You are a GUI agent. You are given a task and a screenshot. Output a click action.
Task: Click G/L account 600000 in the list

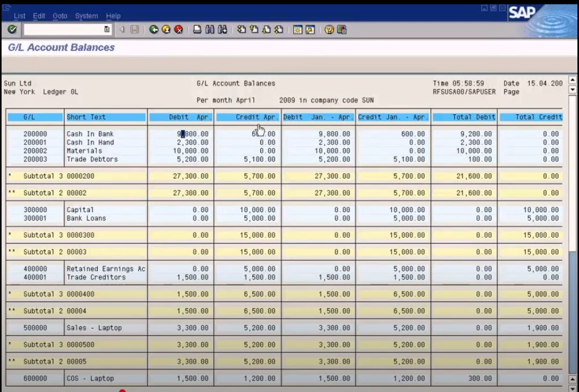35,378
